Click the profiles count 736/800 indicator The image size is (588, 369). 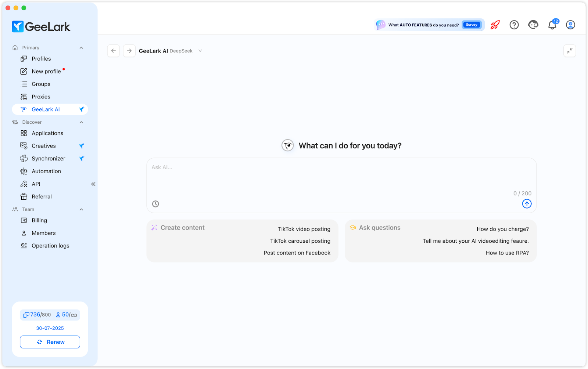[x=37, y=315]
